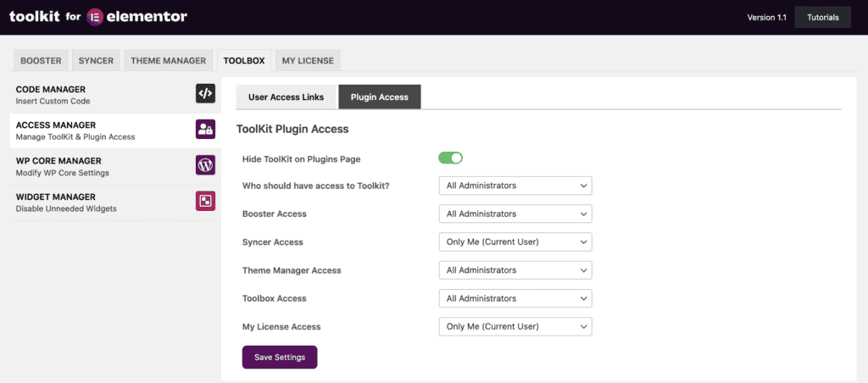Open the Tutorials button in header
This screenshot has width=868, height=383.
[822, 17]
